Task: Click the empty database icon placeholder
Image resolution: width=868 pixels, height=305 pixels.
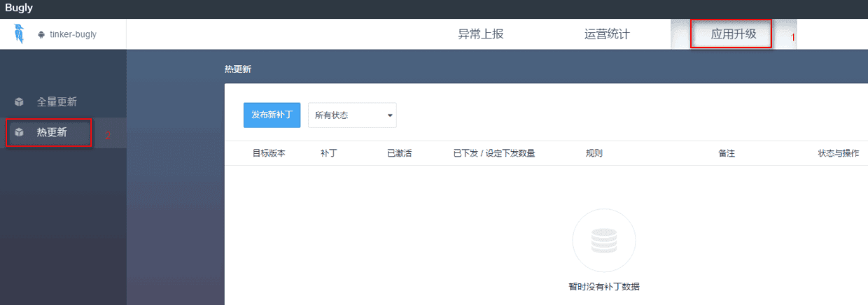Action: [604, 241]
